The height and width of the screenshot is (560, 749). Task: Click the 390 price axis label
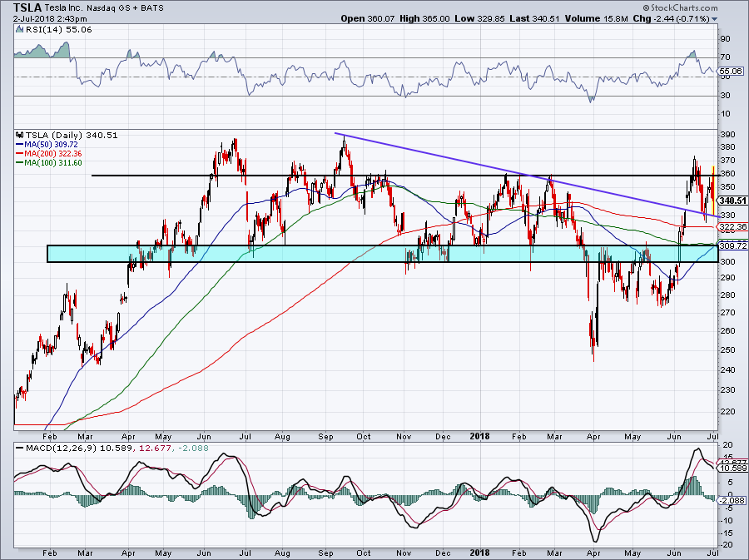click(727, 135)
